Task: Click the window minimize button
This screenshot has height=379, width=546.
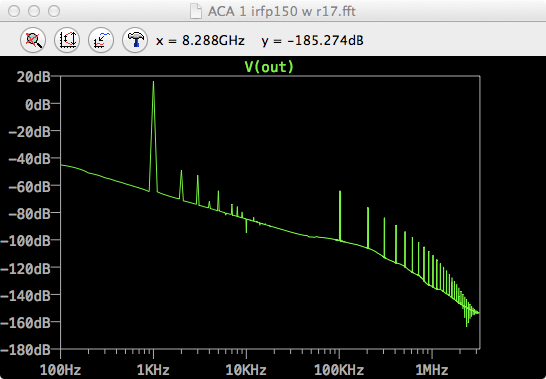Action: 34,11
